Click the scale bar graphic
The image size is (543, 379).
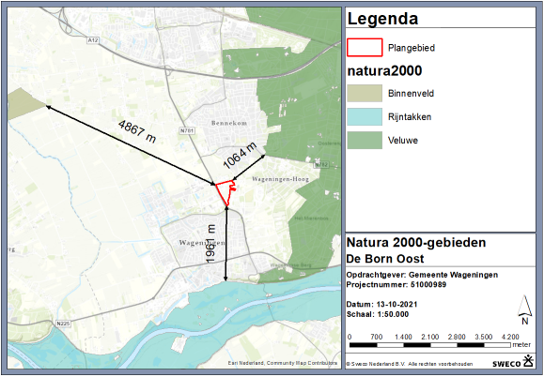(430, 345)
